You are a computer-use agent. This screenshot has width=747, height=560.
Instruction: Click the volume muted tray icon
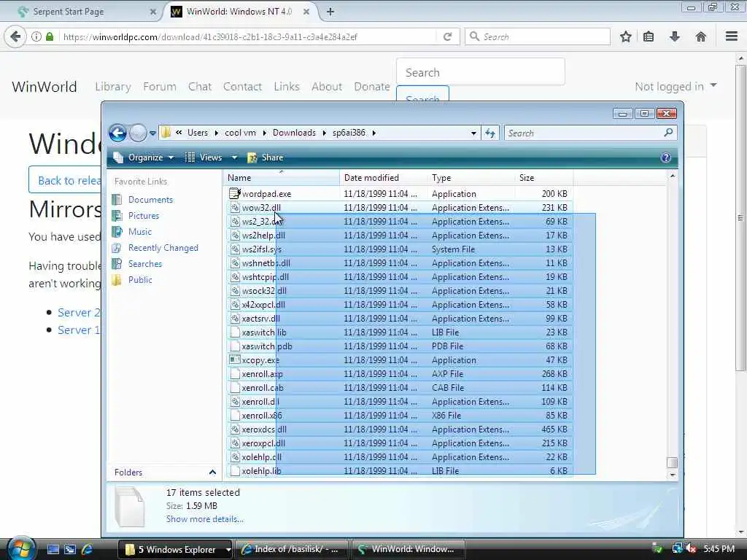point(690,549)
